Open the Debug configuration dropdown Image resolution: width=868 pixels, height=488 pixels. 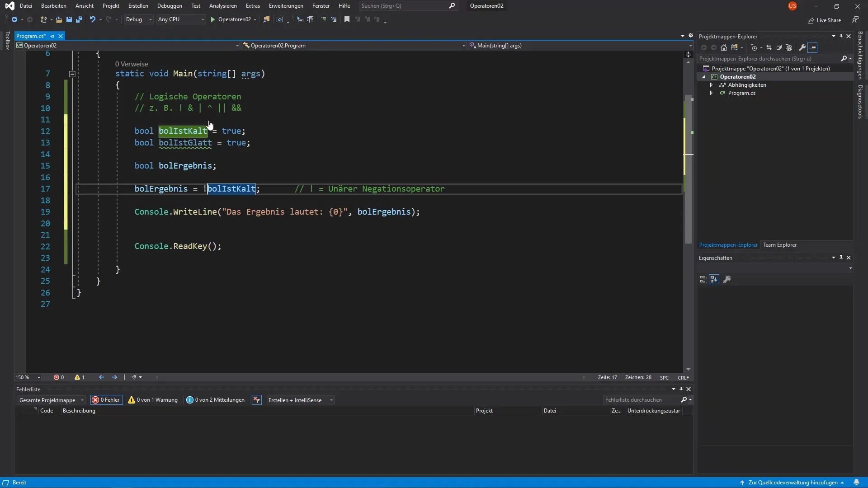139,19
